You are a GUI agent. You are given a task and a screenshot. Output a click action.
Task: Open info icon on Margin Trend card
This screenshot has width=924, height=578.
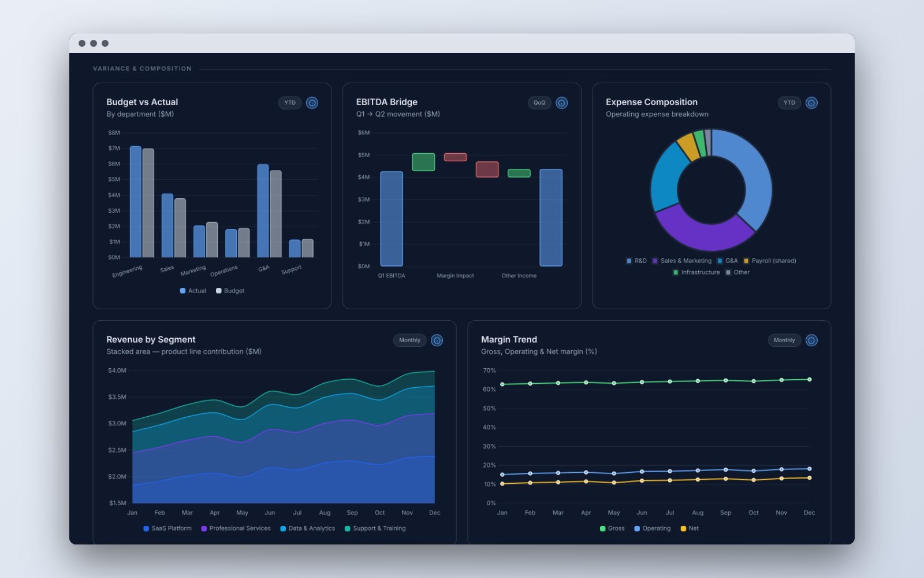click(811, 340)
